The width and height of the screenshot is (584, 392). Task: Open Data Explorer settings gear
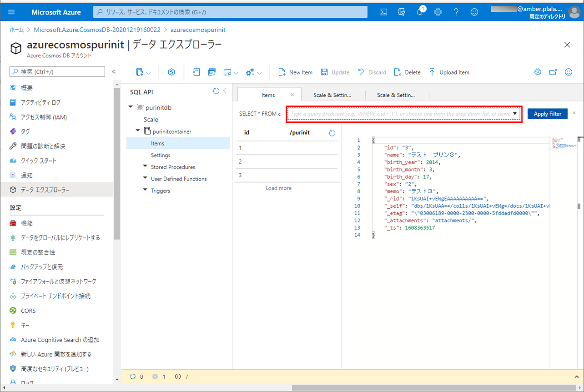point(538,72)
